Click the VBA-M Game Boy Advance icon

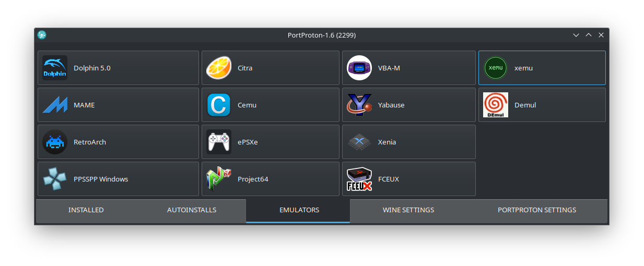pyautogui.click(x=359, y=68)
